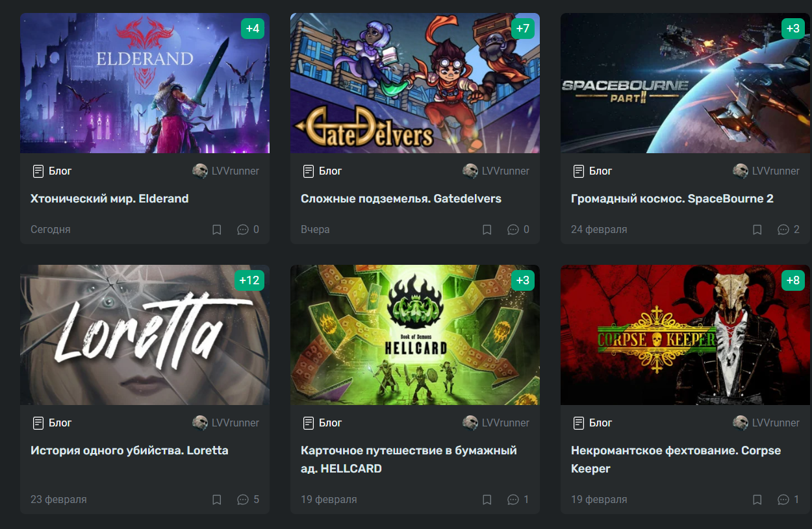Click the +12 rating badge on Loretta

pos(249,280)
